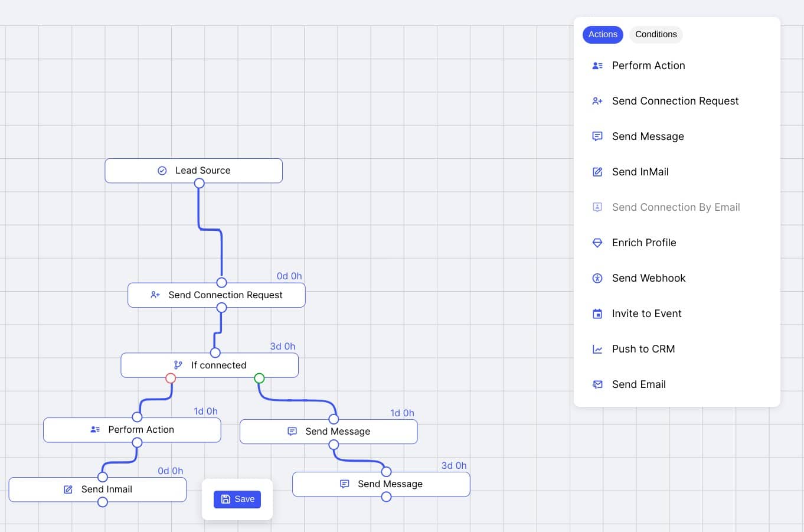
Task: Click the Push to CRM chart icon
Action: tap(597, 349)
